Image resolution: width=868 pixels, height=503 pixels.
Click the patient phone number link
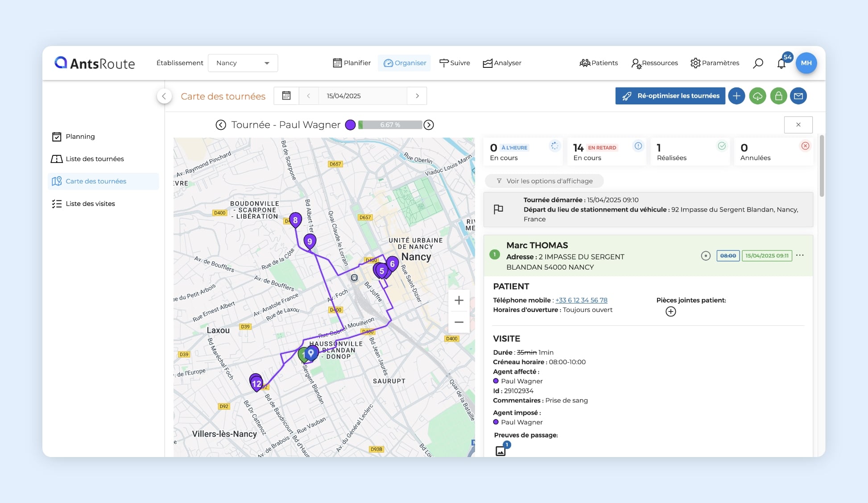[x=581, y=300]
